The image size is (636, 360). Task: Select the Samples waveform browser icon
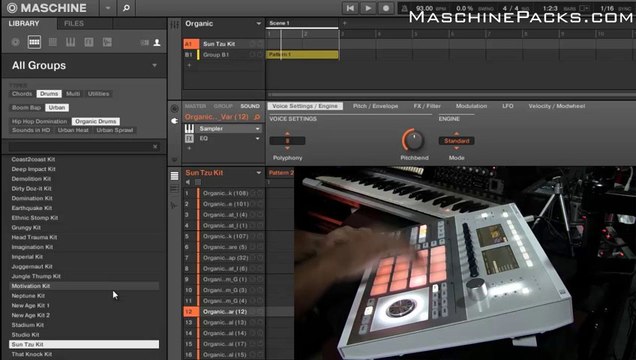coord(107,42)
